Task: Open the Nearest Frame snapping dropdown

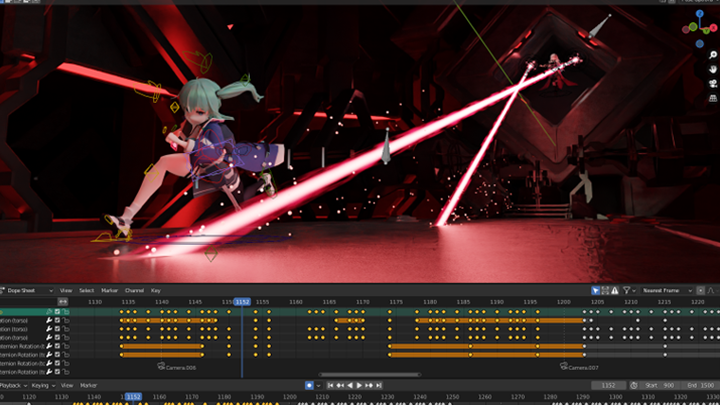Action: click(x=667, y=291)
